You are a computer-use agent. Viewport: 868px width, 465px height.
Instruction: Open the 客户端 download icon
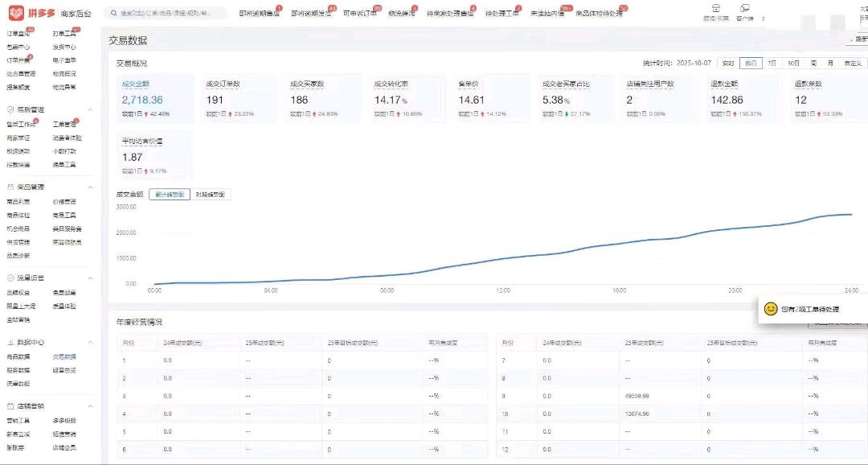(x=746, y=8)
